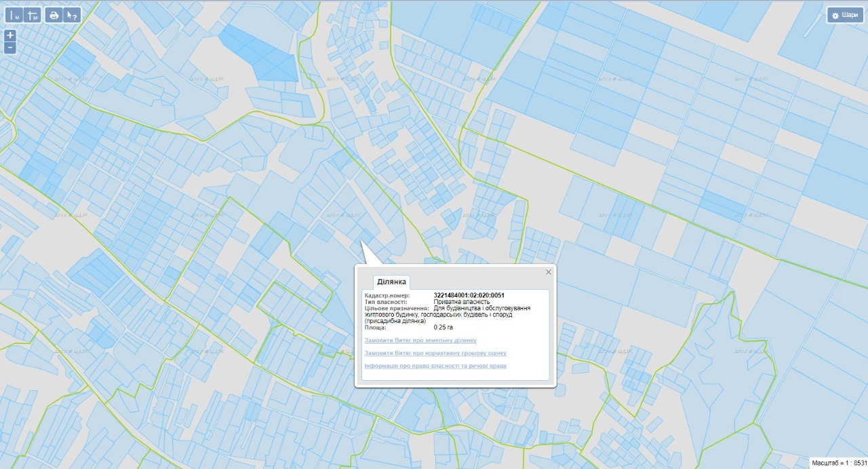Click the Приватна власність ownership value
This screenshot has height=469, width=868.
coord(462,301)
